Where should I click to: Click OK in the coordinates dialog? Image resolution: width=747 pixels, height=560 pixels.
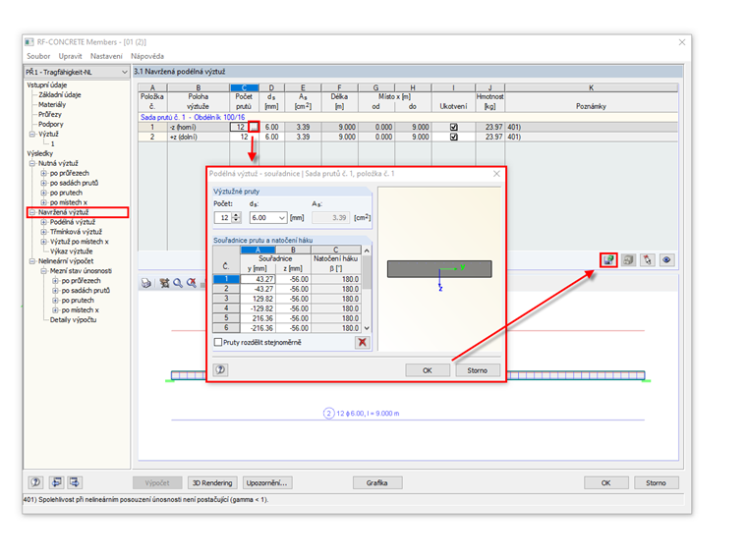click(428, 370)
